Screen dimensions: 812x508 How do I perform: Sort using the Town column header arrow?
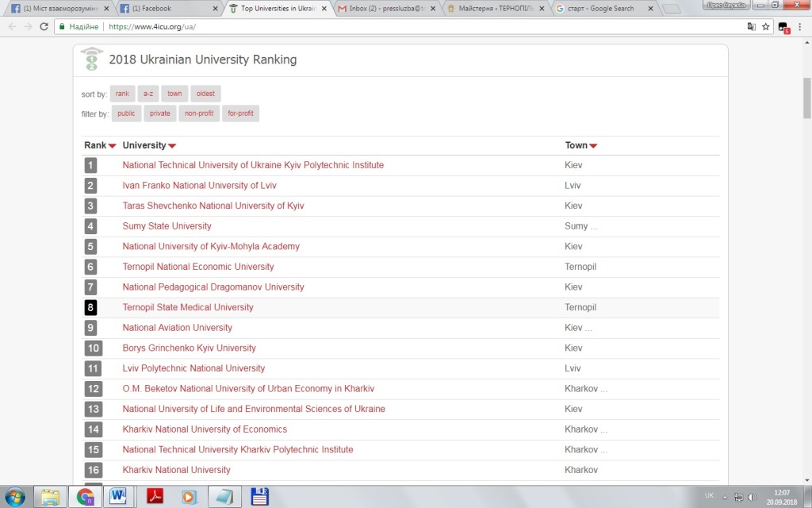click(593, 146)
